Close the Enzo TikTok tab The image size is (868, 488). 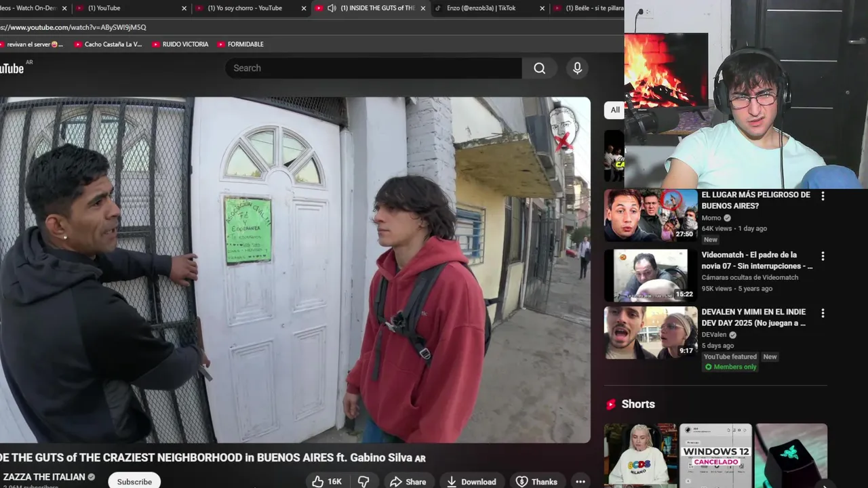click(x=542, y=8)
